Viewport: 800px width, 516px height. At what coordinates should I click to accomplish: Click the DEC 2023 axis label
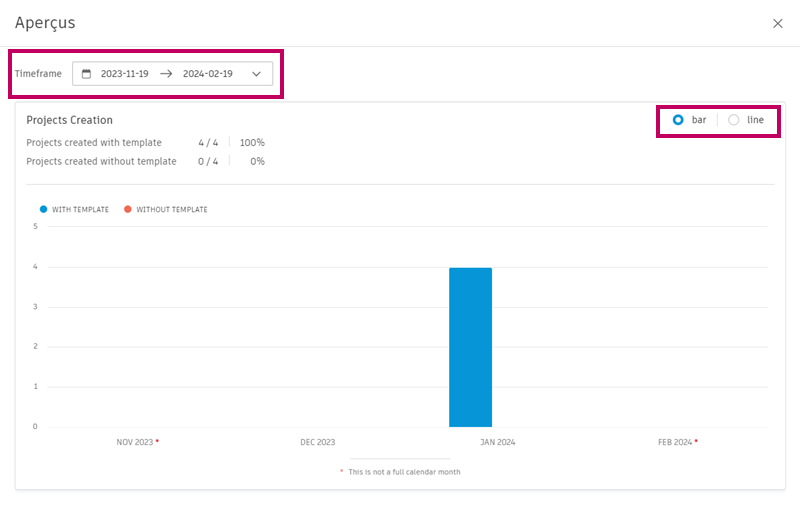[x=317, y=442]
